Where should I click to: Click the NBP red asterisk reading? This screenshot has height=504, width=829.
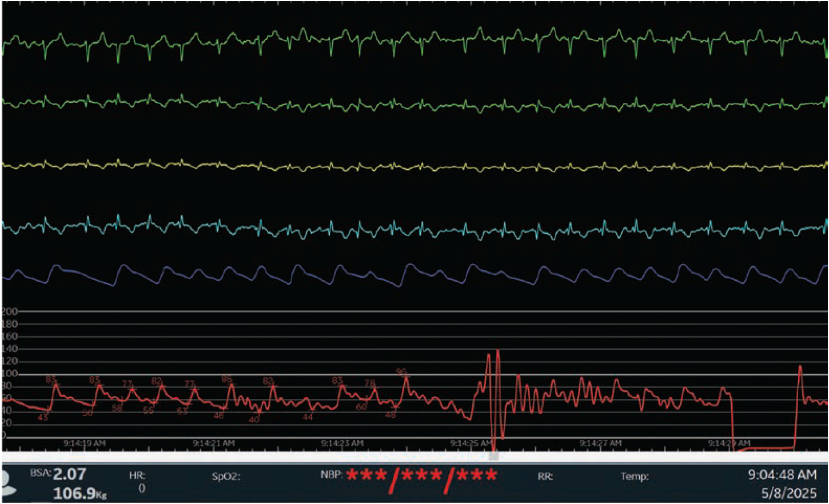[x=421, y=476]
